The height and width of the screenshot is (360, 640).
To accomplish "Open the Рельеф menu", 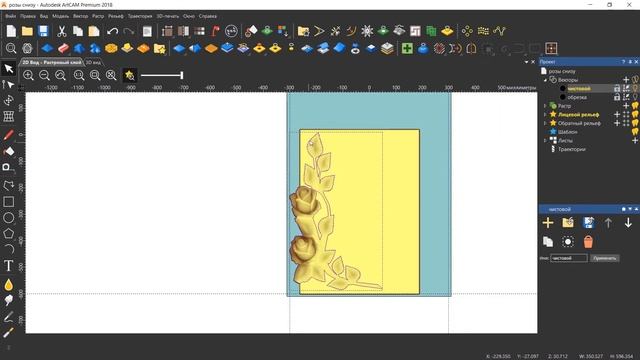I will [x=116, y=16].
